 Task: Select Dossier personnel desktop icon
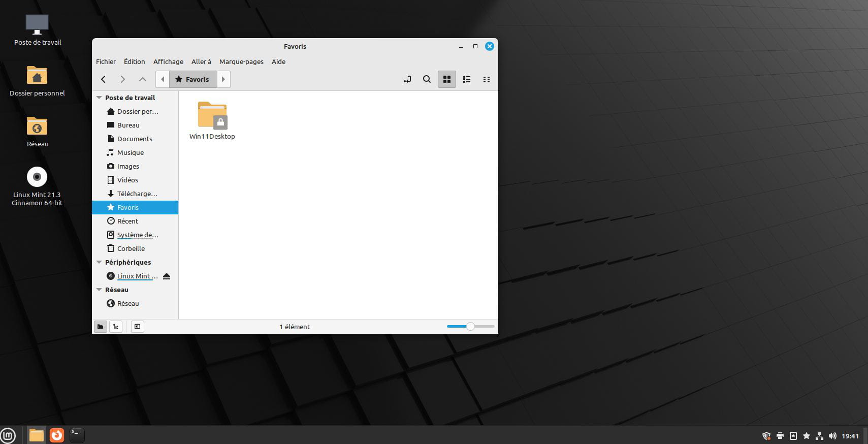[37, 81]
